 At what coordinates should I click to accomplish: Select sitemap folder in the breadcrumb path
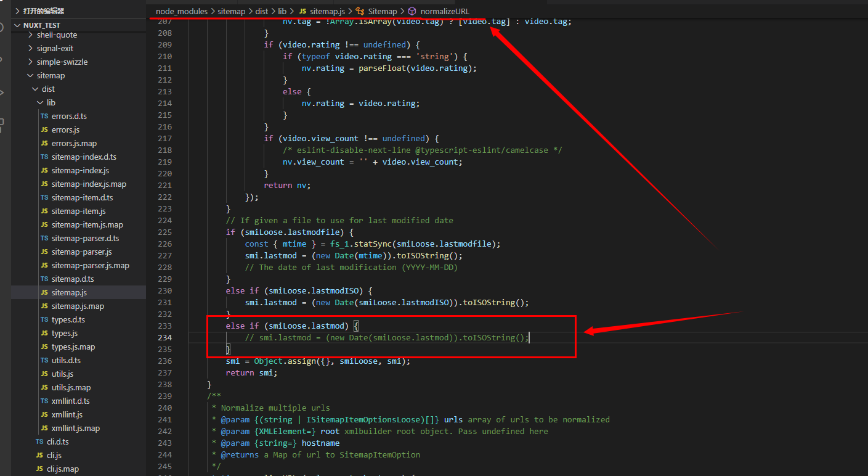[232, 11]
